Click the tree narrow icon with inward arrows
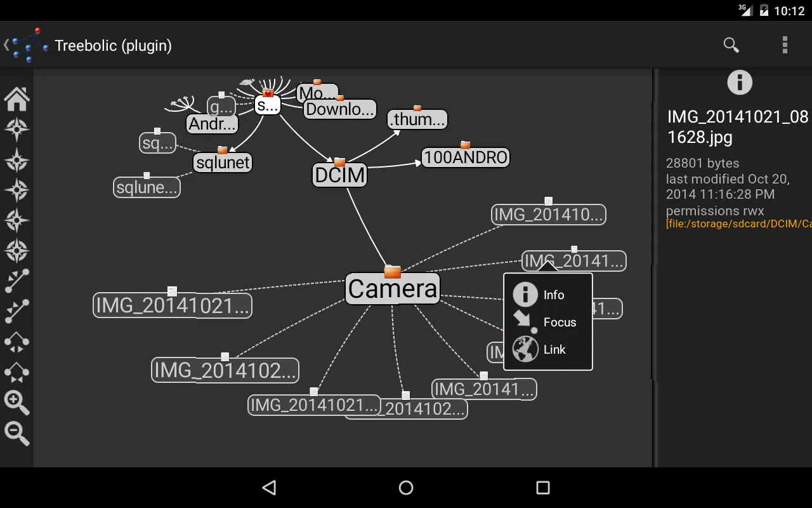This screenshot has width=812, height=508. click(17, 373)
